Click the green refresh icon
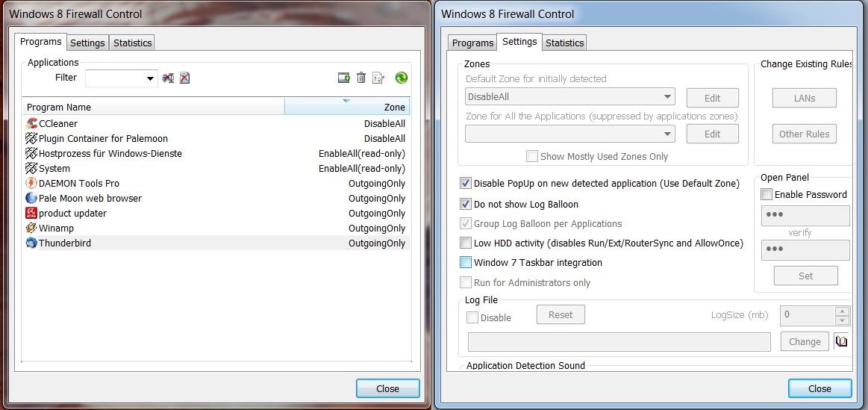Viewport: 868px width, 410px height. point(402,78)
